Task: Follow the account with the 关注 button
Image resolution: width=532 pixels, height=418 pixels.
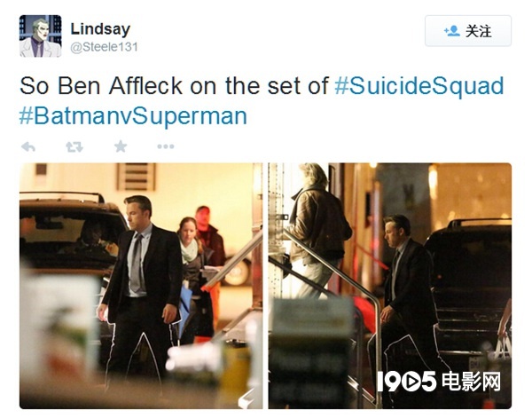Action: point(468,31)
